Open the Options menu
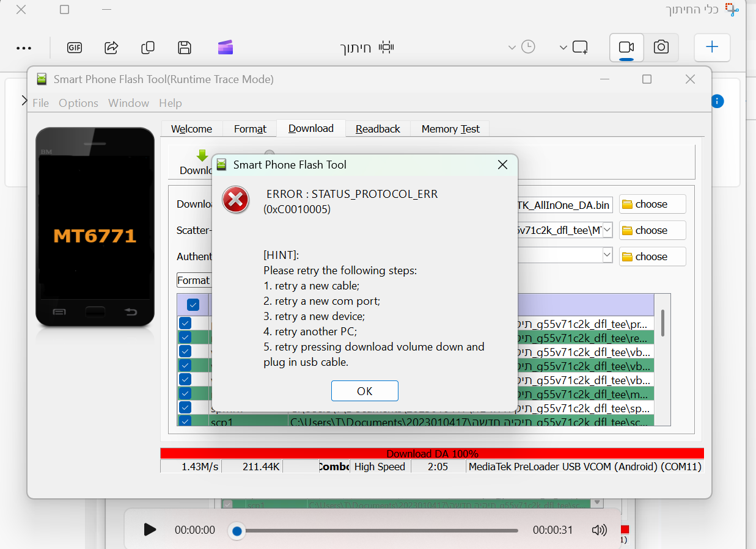The width and height of the screenshot is (756, 549). 78,103
